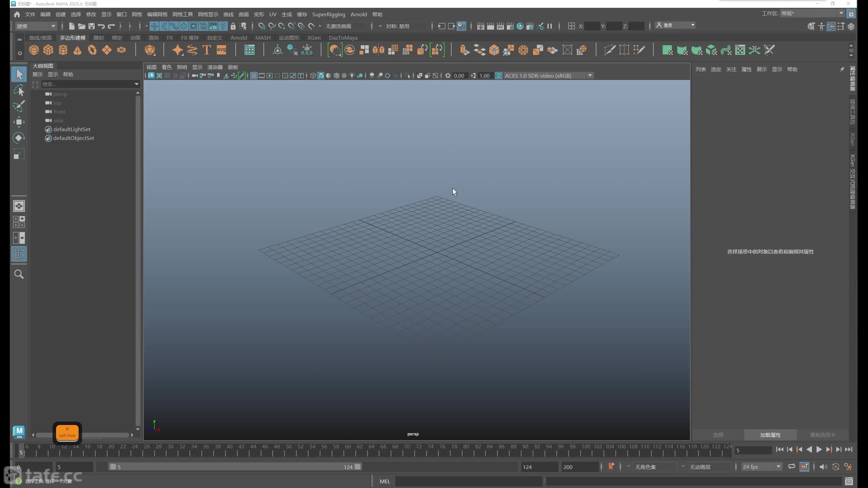
Task: Click the current frame input field
Action: [x=753, y=450]
